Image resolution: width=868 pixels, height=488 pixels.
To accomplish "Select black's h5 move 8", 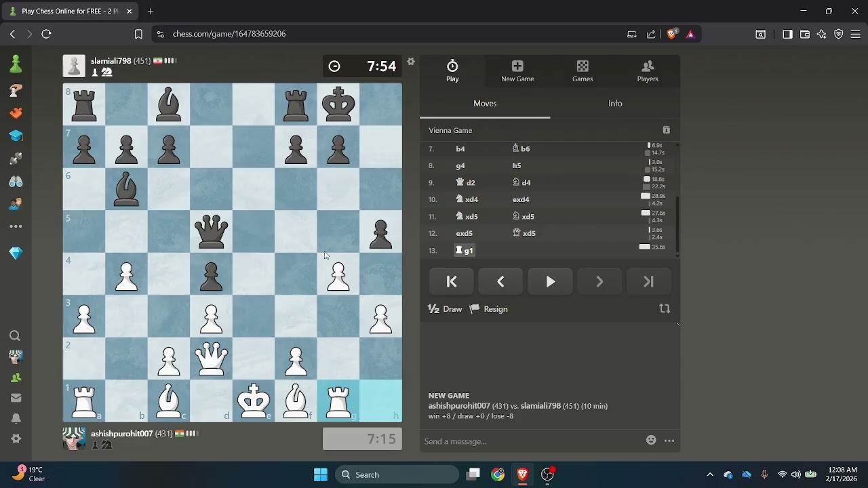I will [x=517, y=165].
